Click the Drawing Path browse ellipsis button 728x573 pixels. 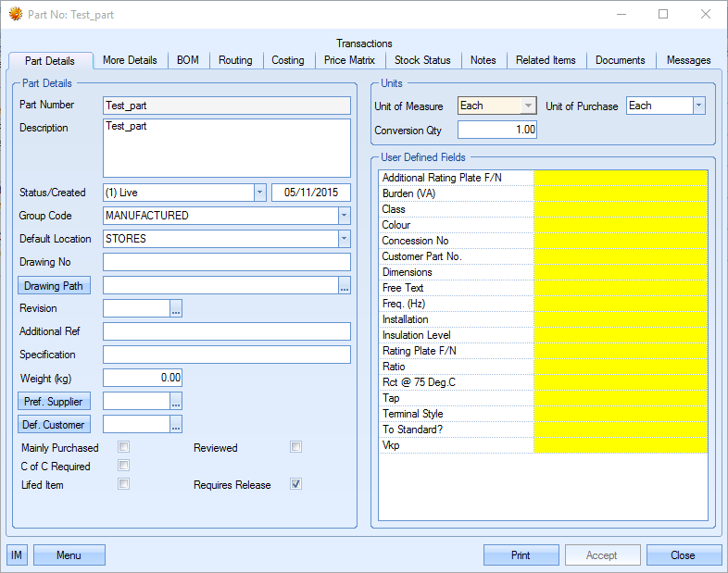pos(345,286)
